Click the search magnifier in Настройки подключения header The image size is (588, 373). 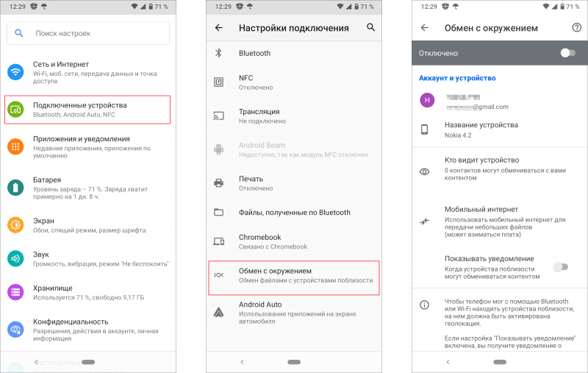(370, 27)
